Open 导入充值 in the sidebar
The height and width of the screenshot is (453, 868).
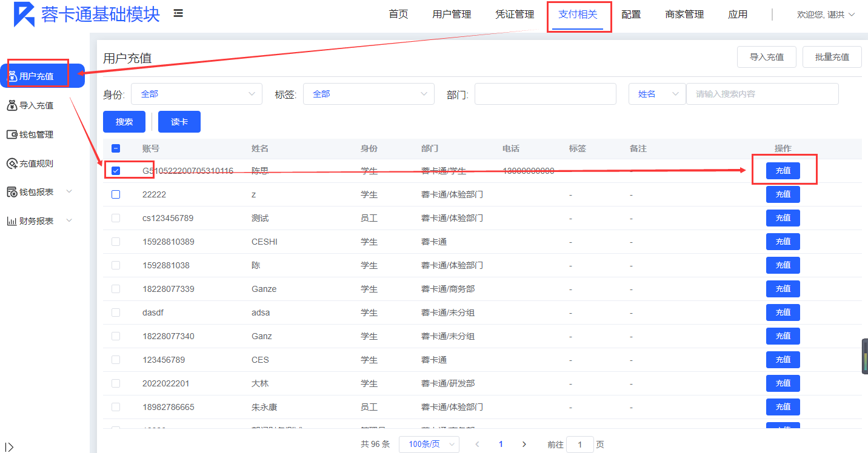click(36, 105)
